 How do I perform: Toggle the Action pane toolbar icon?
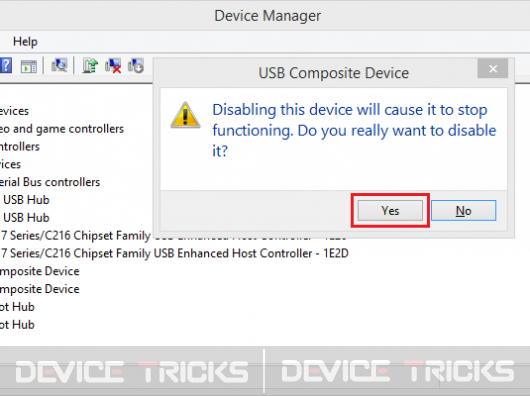tap(29, 66)
